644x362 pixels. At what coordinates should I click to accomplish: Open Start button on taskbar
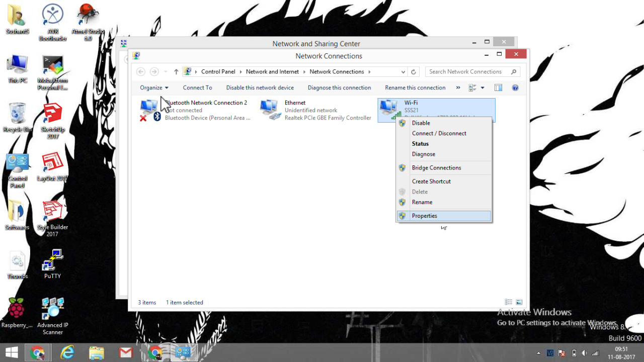click(x=12, y=352)
